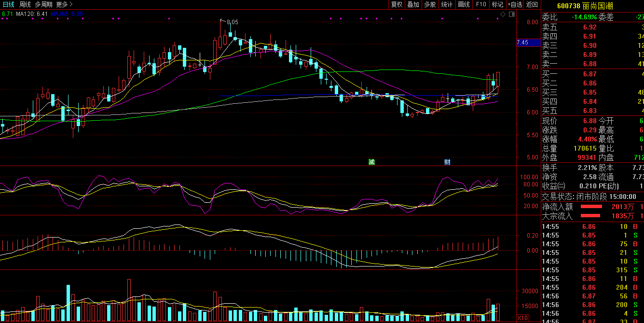Select the 卖一 price 6.88
Viewport: 644px width, 323px height.
[589, 64]
